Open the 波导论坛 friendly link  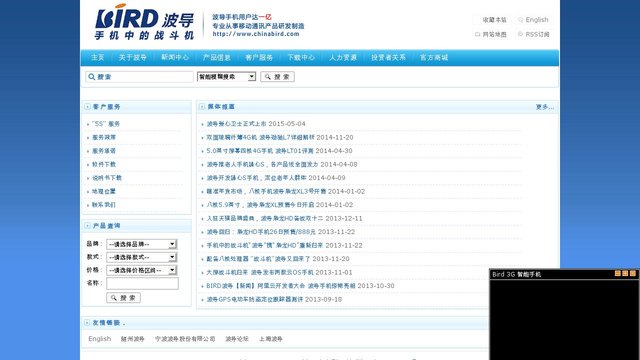237,339
